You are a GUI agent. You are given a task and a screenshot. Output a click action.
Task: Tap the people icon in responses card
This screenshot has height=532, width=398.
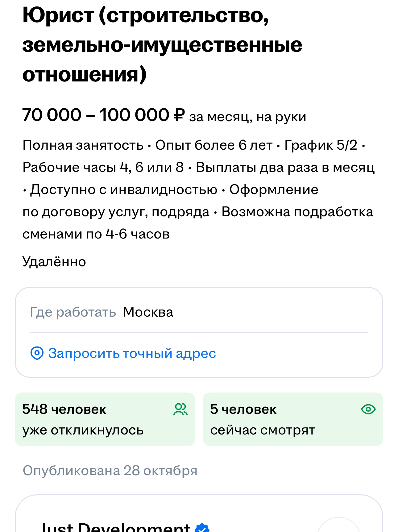pos(180,409)
